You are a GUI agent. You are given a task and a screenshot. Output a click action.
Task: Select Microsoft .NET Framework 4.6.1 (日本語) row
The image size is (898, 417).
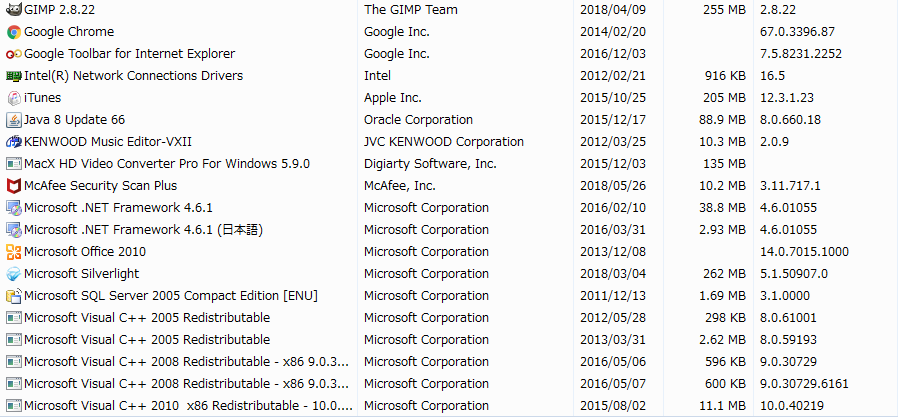(142, 230)
